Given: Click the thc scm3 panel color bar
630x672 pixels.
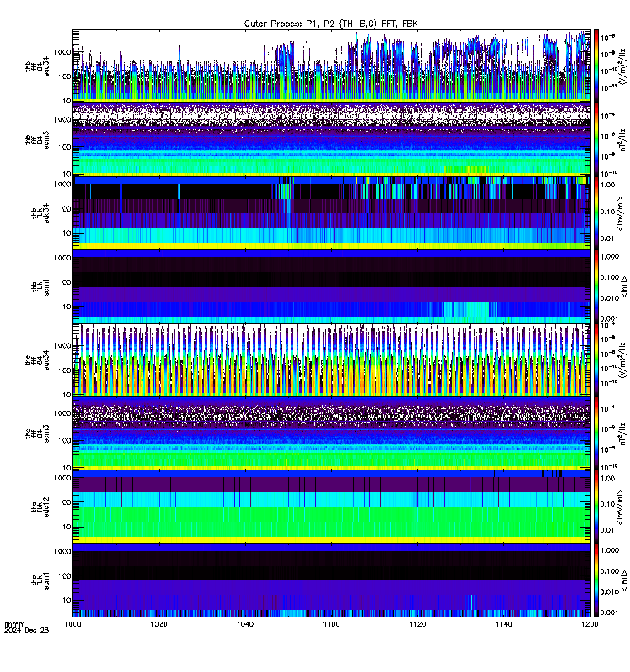Looking at the screenshot, I should (596, 433).
